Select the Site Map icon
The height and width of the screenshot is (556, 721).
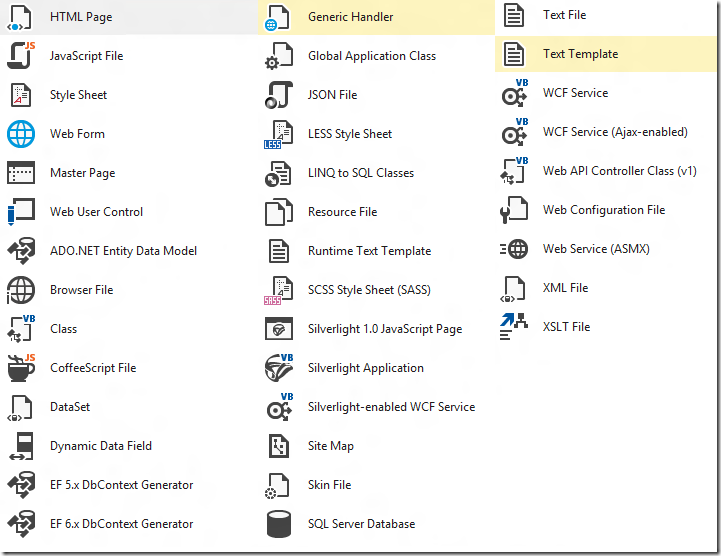click(x=279, y=446)
